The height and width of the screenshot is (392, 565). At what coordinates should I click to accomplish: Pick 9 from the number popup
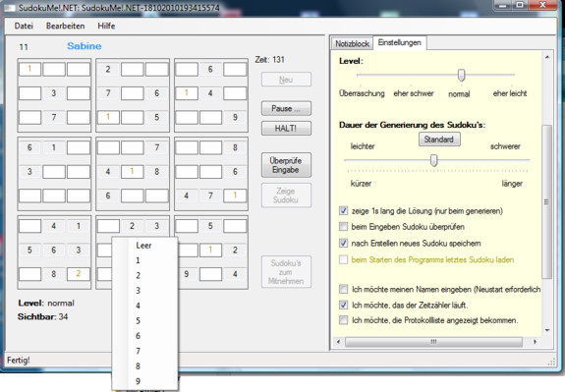click(138, 381)
